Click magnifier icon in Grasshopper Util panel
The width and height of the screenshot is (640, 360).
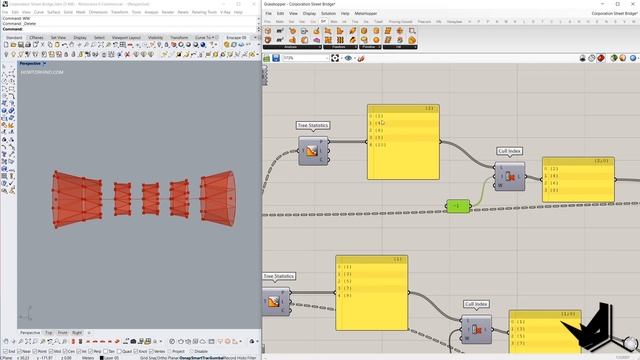(412, 31)
